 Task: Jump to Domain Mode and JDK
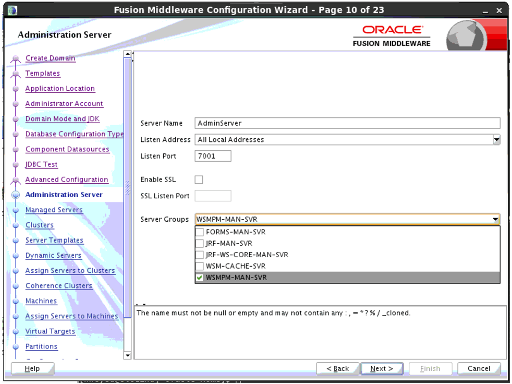coord(62,119)
